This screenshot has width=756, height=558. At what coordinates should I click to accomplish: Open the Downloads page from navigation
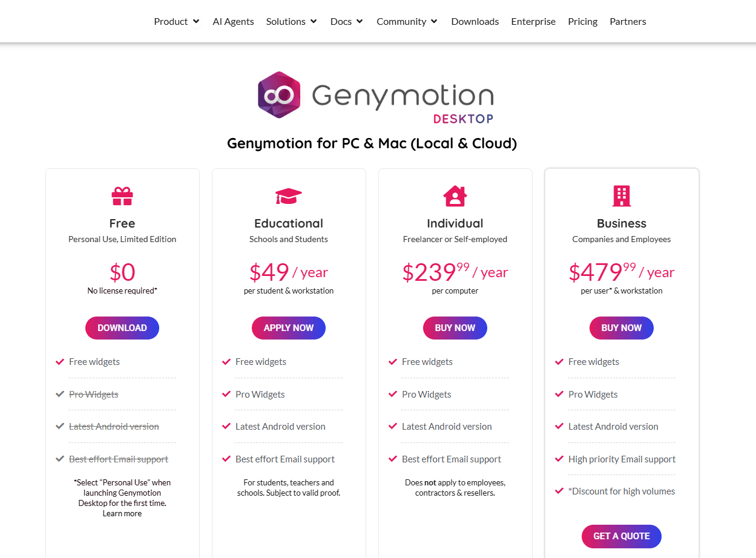click(475, 21)
